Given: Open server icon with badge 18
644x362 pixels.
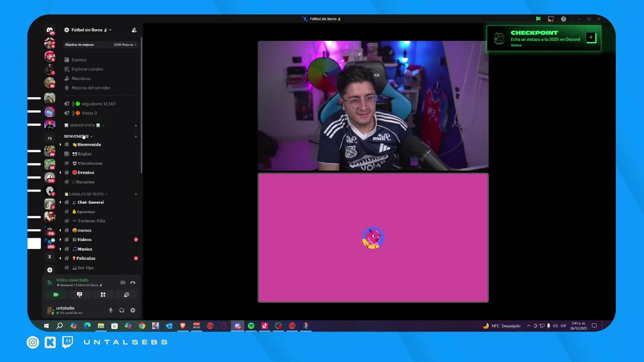Looking at the screenshot, I should (x=49, y=82).
